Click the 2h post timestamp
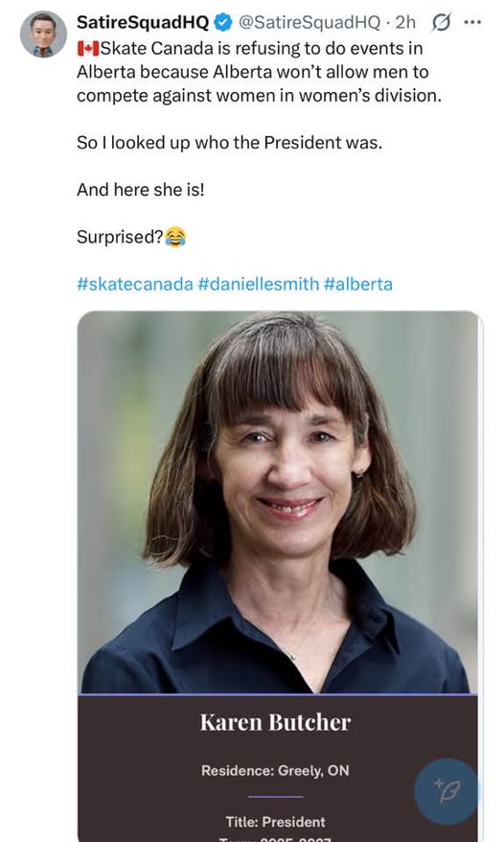The image size is (504, 842). [405, 22]
